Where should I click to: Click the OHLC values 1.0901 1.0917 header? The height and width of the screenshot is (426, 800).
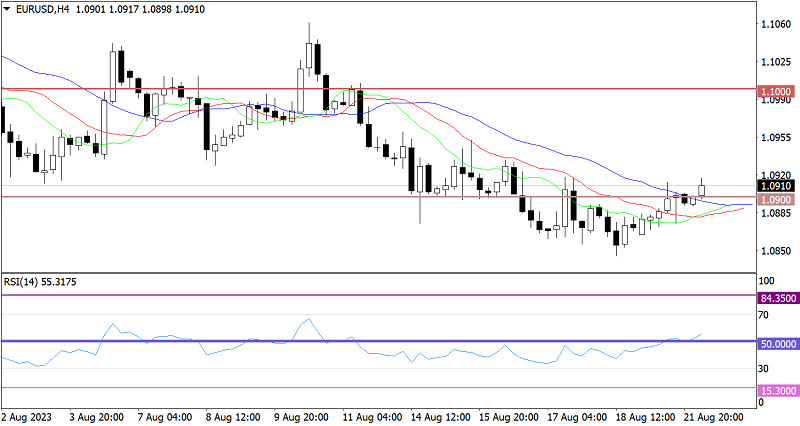tap(123, 9)
